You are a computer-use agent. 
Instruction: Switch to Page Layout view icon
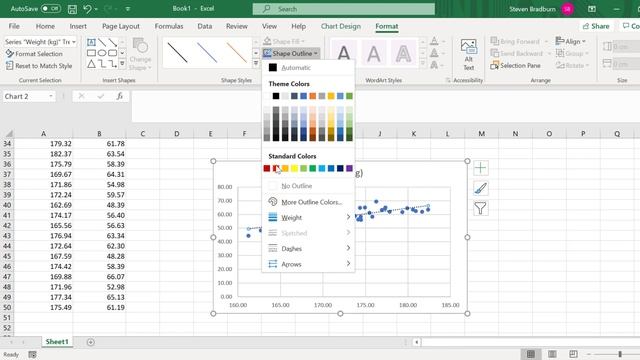[552, 354]
